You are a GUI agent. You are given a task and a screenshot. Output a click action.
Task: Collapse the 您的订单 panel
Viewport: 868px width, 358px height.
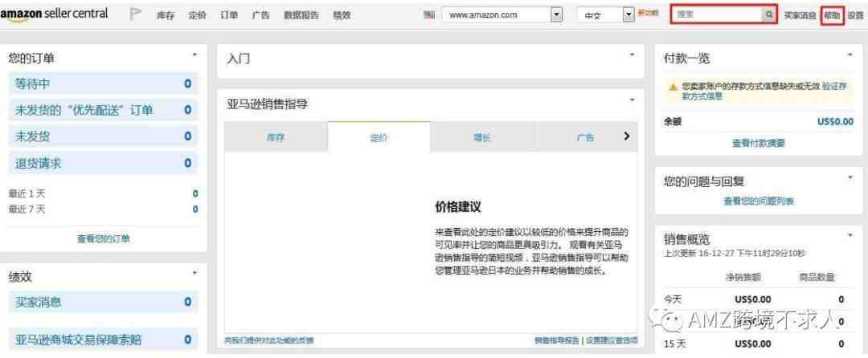[x=194, y=55]
